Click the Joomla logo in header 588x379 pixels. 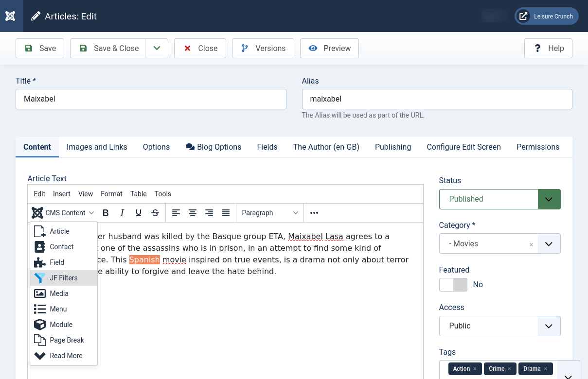tap(11, 16)
